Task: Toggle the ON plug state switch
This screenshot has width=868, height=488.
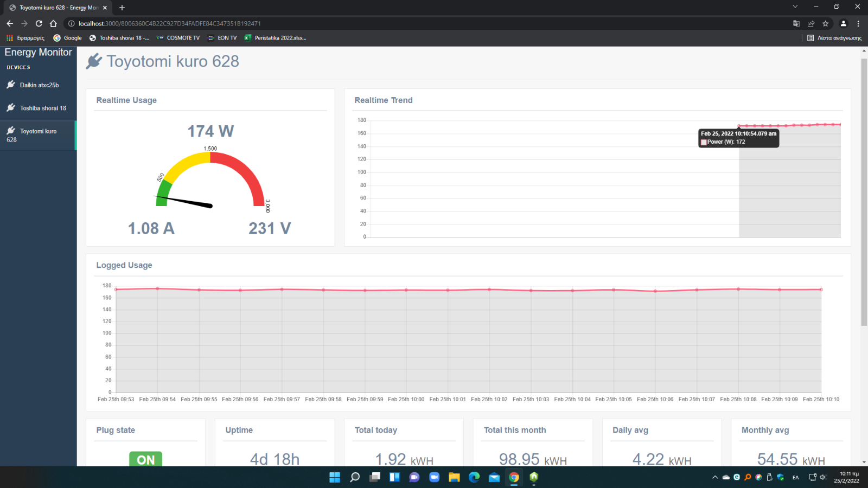Action: click(x=145, y=459)
